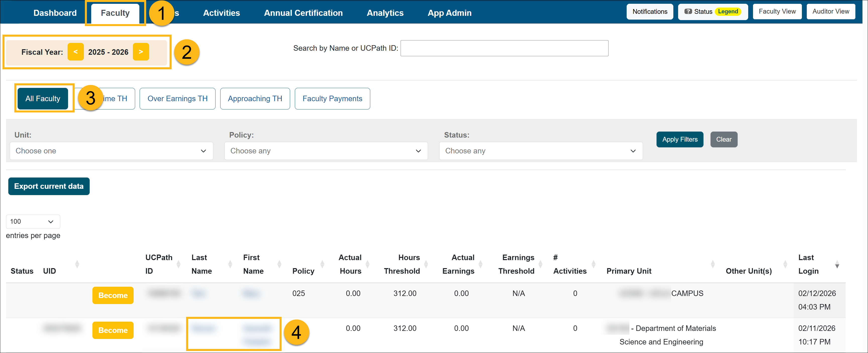Expand the Unit filter dropdown
The height and width of the screenshot is (353, 868).
tap(111, 151)
